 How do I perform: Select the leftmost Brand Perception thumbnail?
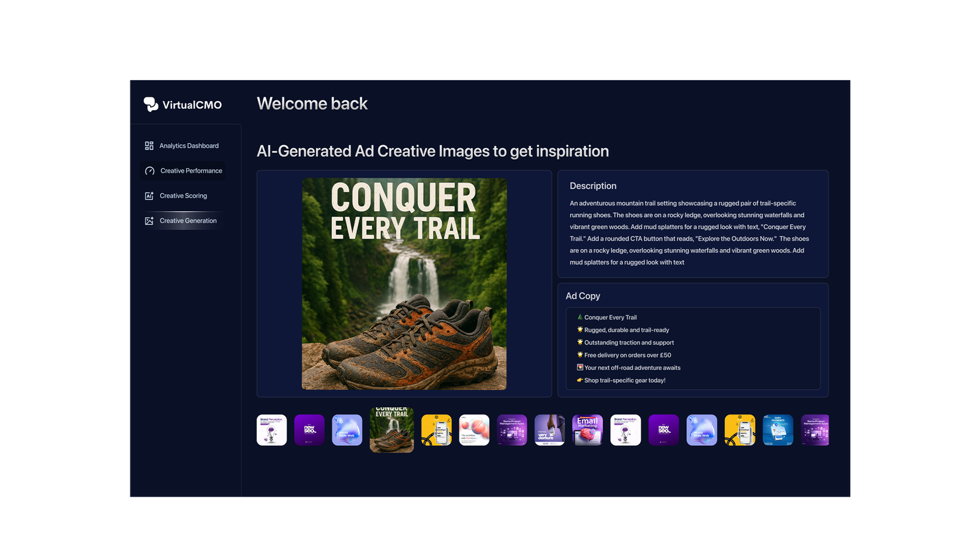[x=271, y=430]
